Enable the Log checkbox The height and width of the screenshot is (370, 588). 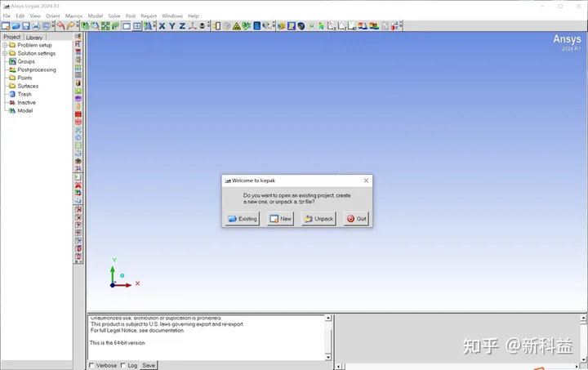(x=122, y=365)
